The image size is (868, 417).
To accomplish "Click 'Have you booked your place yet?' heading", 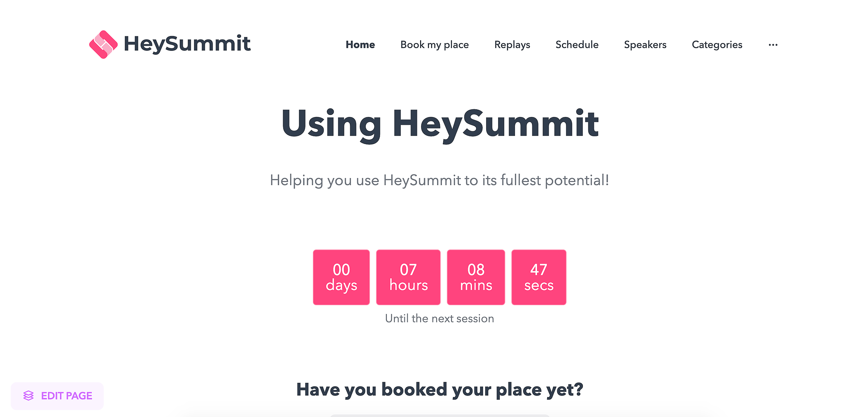I will 440,390.
